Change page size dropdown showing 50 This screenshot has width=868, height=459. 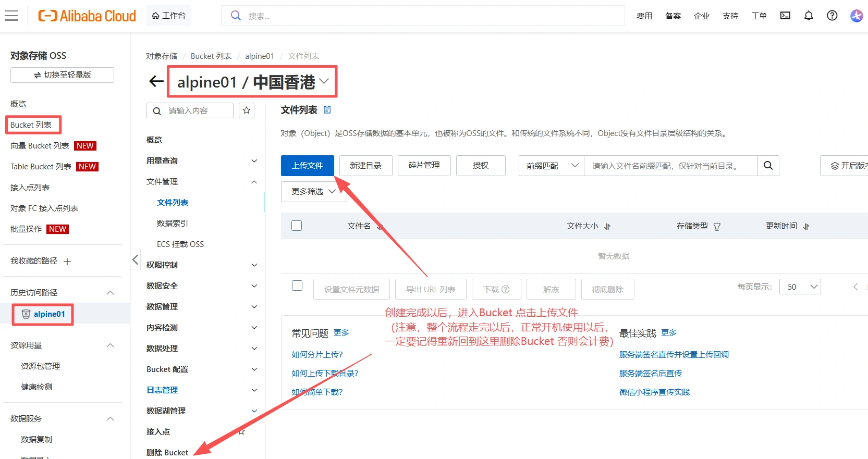tap(800, 287)
